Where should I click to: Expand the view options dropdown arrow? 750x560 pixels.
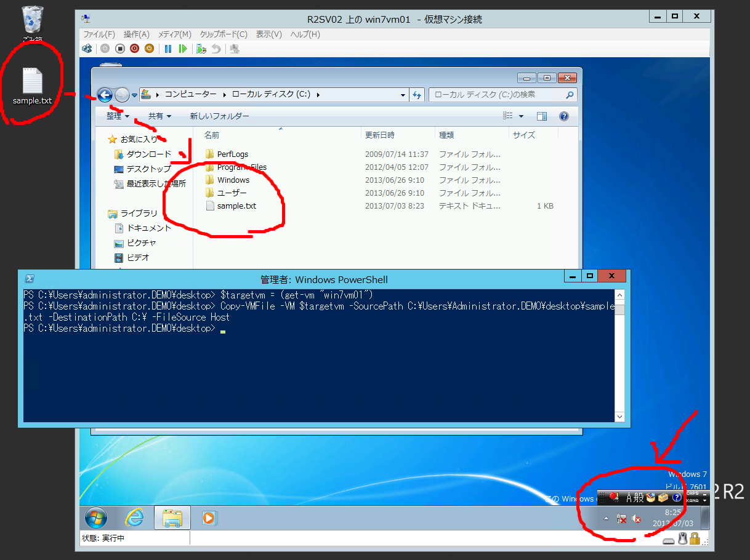pos(521,116)
